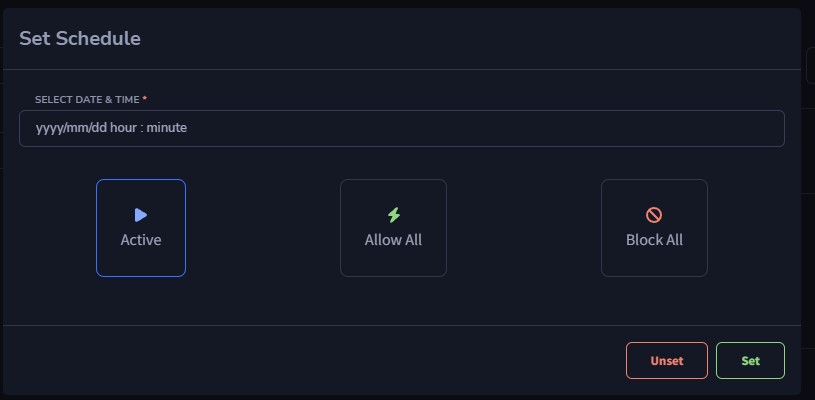Remove schedule with the red Unset button
815x400 pixels.
click(667, 361)
